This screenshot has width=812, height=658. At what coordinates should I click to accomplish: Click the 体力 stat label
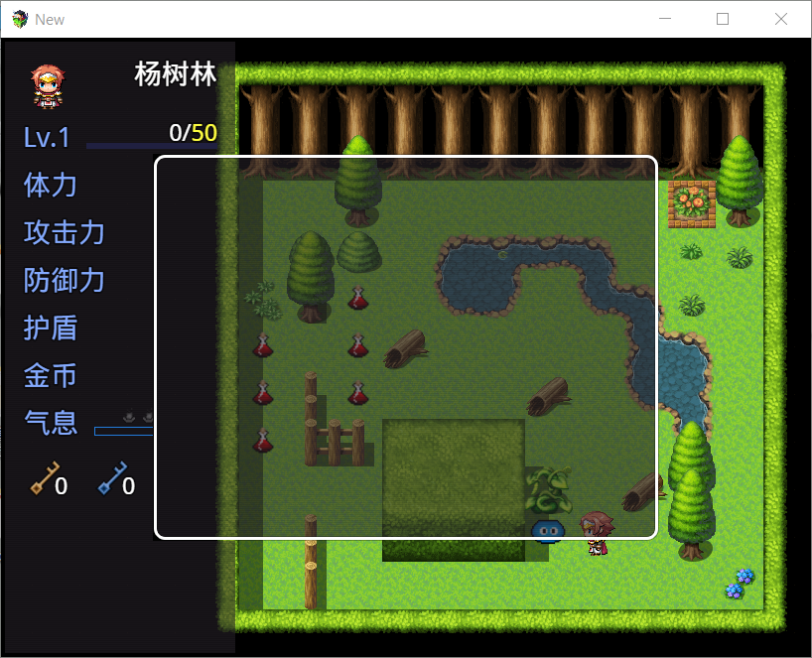[x=51, y=185]
